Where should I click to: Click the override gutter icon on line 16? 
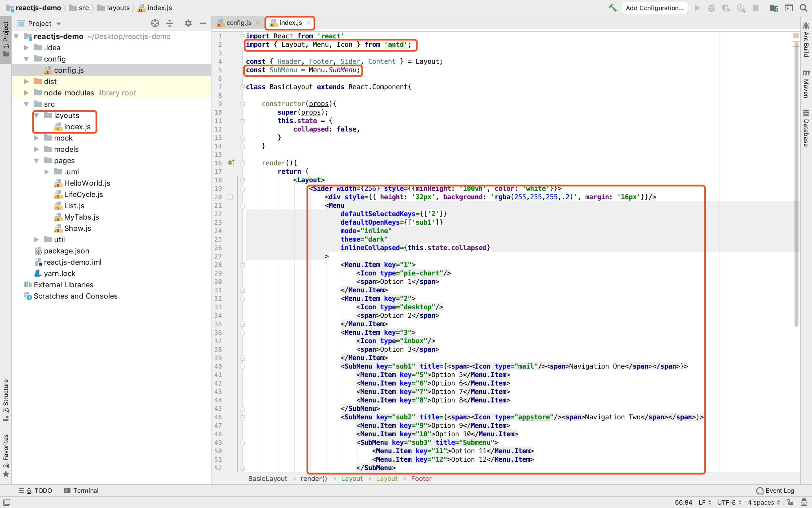pyautogui.click(x=231, y=163)
